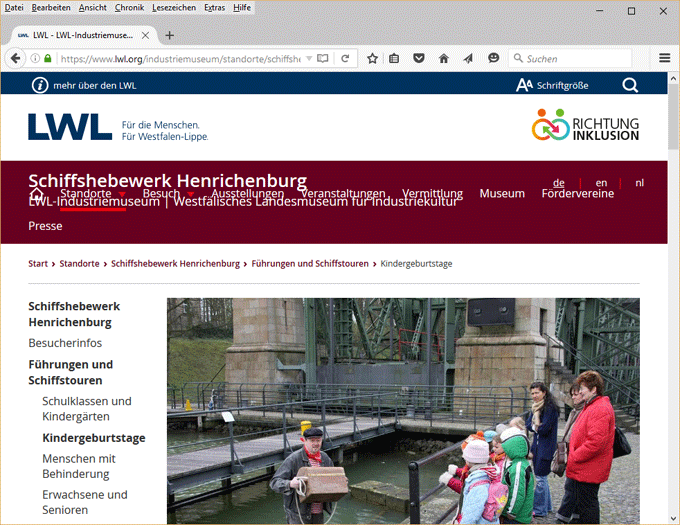Save page to Pocket icon
Image resolution: width=680 pixels, height=525 pixels.
418,58
